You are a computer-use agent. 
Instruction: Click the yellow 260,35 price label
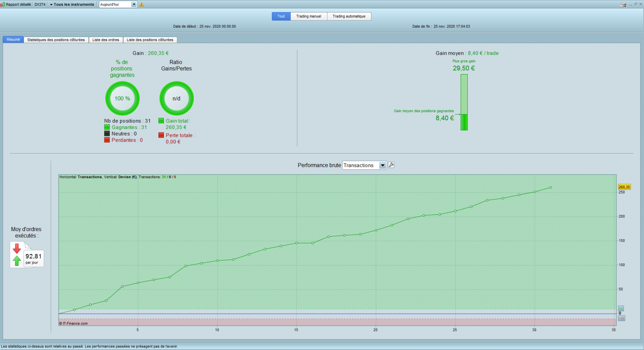tap(624, 187)
